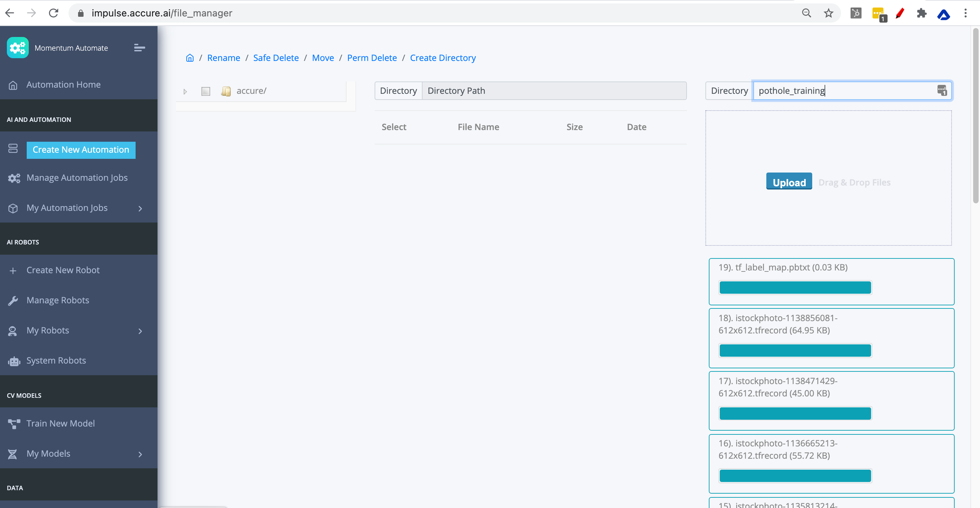Click the Create Directory link

(x=442, y=58)
